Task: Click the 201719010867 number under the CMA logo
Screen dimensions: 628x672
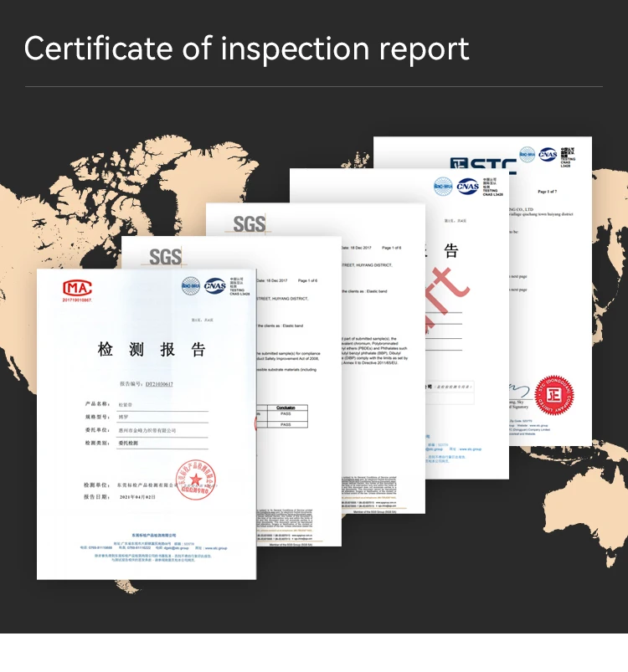Action: [77, 300]
